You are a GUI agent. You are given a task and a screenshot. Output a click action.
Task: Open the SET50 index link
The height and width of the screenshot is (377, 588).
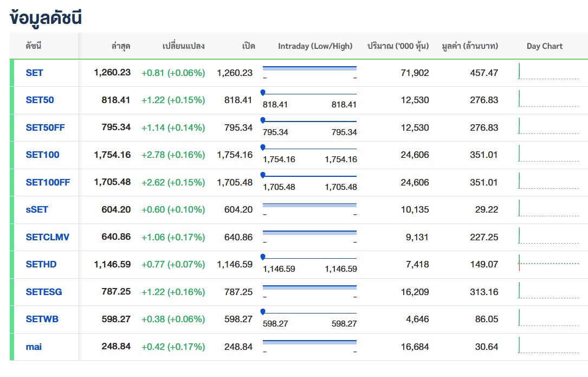pos(40,100)
